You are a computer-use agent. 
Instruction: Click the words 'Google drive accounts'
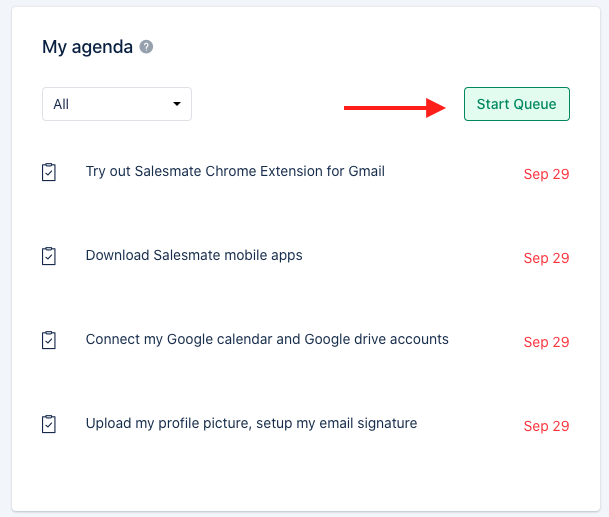(376, 339)
